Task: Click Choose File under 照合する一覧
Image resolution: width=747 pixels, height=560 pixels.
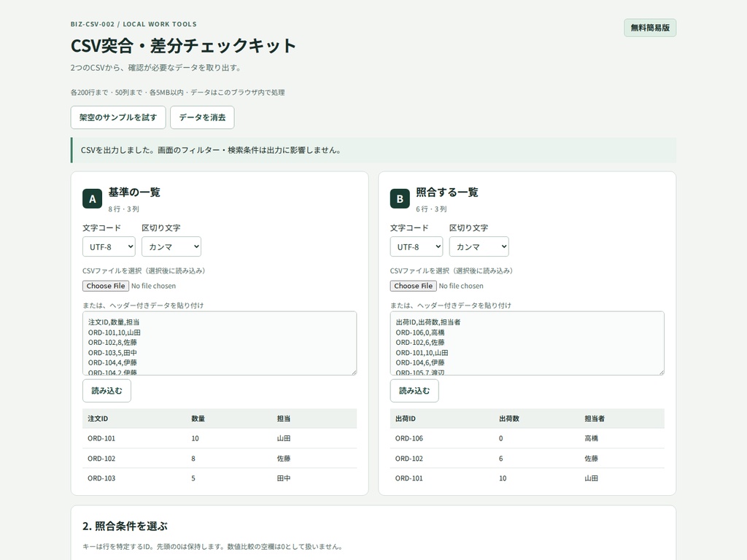Action: tap(414, 286)
